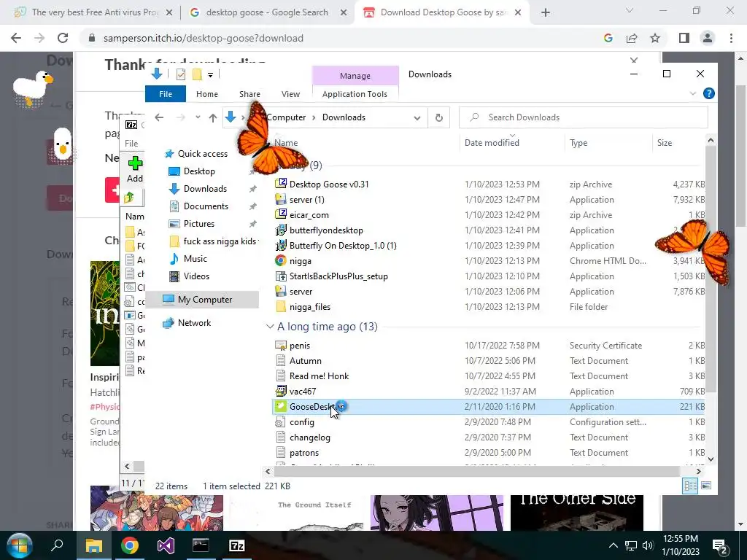Show hidden system tray icons
The image size is (747, 560).
point(613,545)
